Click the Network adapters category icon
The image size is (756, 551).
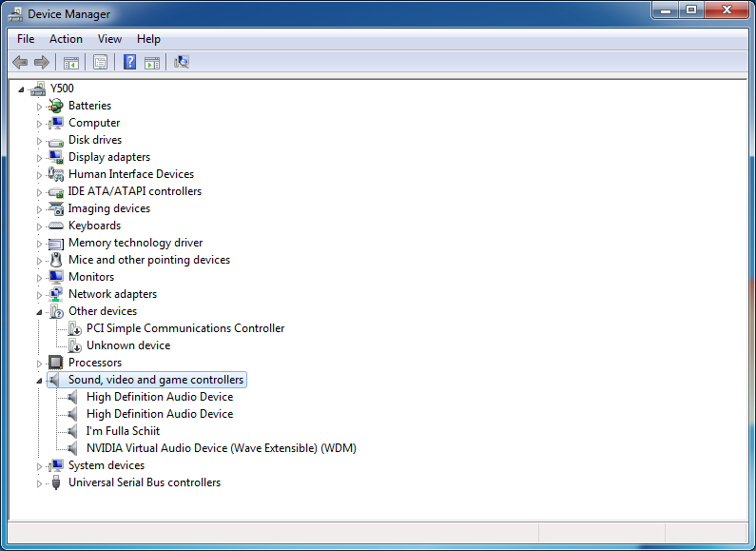(x=56, y=294)
